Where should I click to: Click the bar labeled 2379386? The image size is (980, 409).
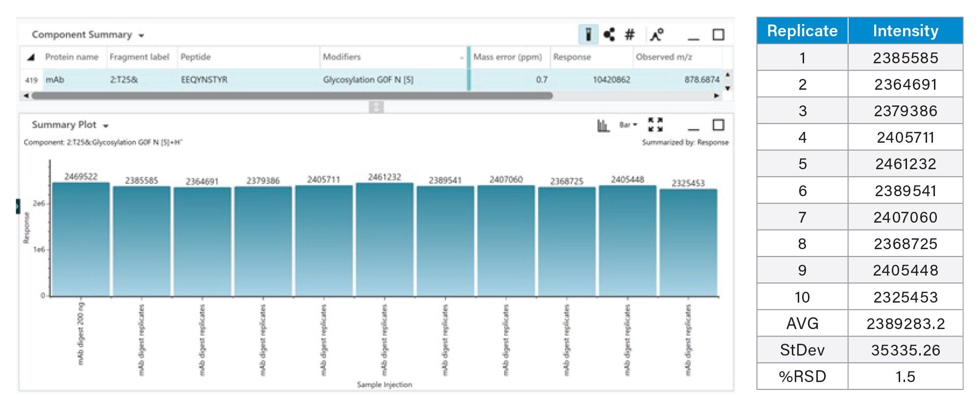point(263,241)
